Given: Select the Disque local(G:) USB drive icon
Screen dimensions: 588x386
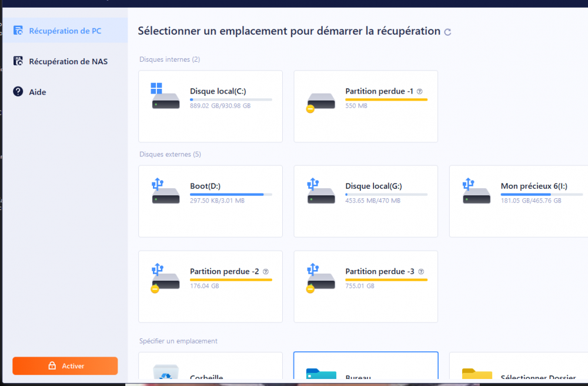Looking at the screenshot, I should click(x=320, y=191).
